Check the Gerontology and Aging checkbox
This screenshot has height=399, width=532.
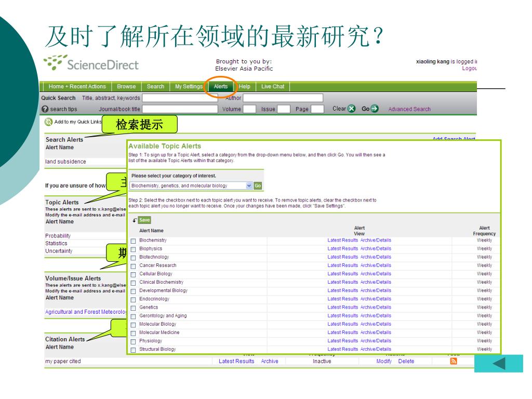[134, 316]
